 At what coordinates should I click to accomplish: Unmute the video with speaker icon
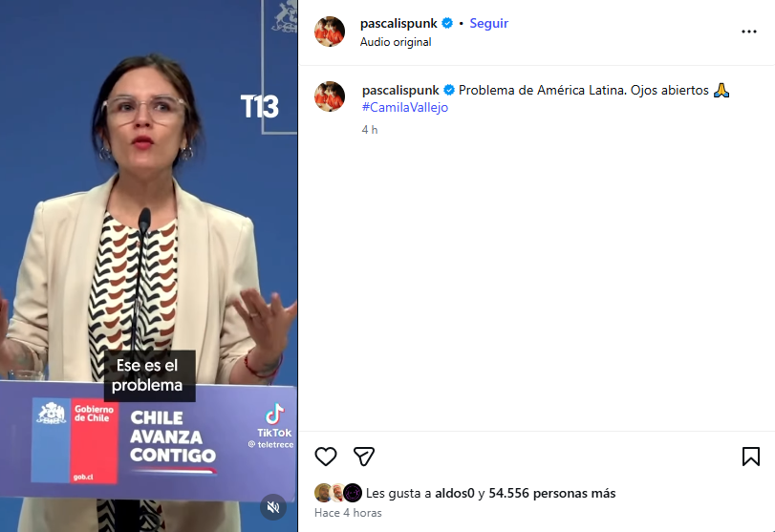(273, 507)
